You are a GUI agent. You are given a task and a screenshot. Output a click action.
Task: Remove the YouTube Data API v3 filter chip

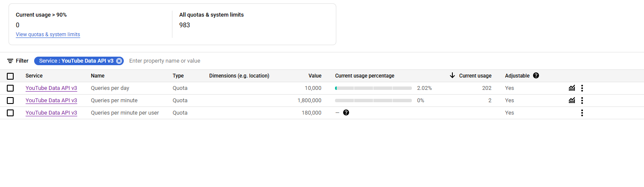coord(119,61)
